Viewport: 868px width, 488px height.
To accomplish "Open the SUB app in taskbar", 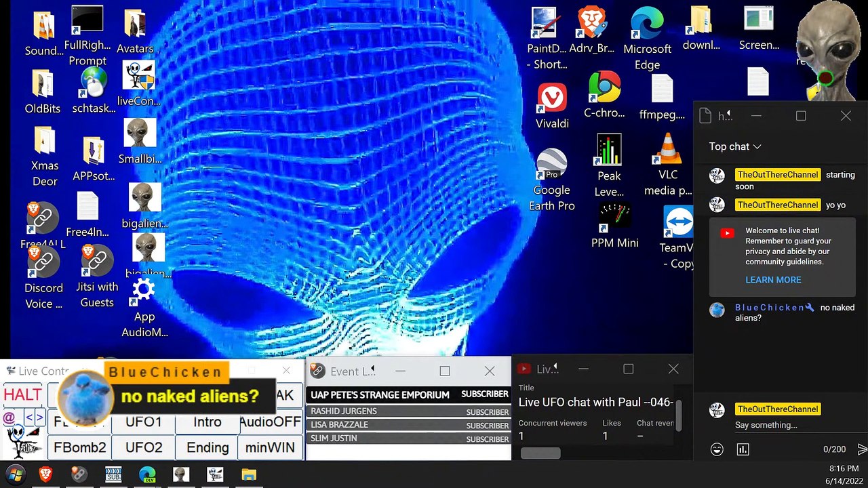I will [113, 474].
